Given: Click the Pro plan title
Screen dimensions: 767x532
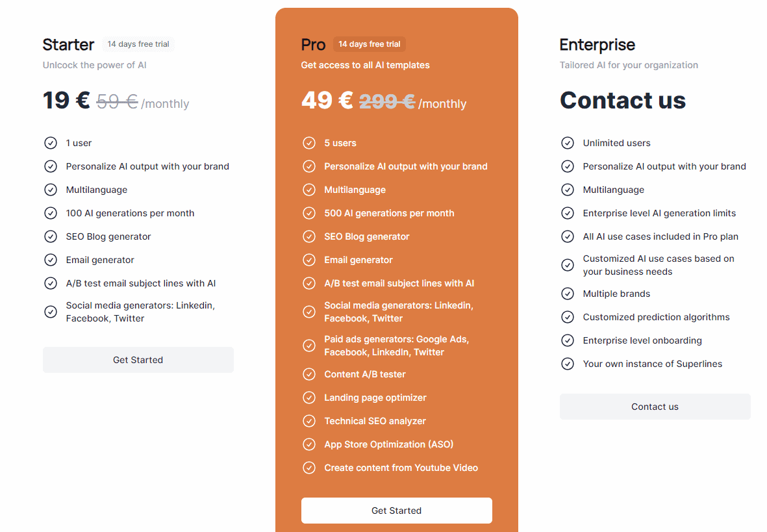Looking at the screenshot, I should 313,45.
